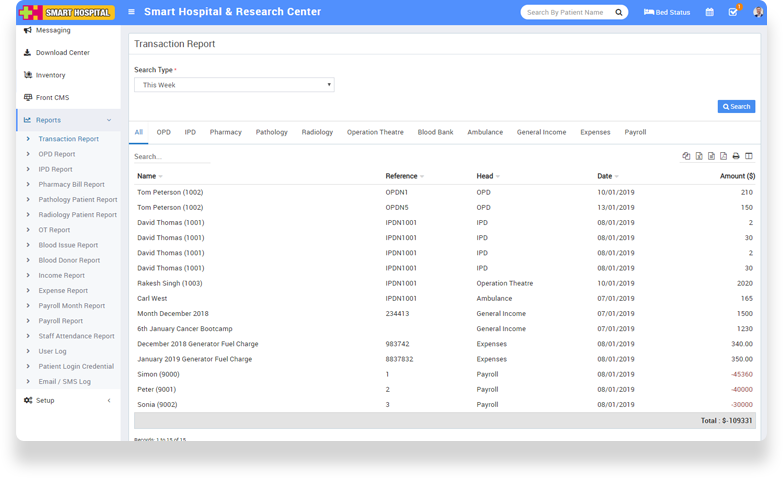This screenshot has height=478, width=783.
Task: Click the blue Search button
Action: point(736,106)
